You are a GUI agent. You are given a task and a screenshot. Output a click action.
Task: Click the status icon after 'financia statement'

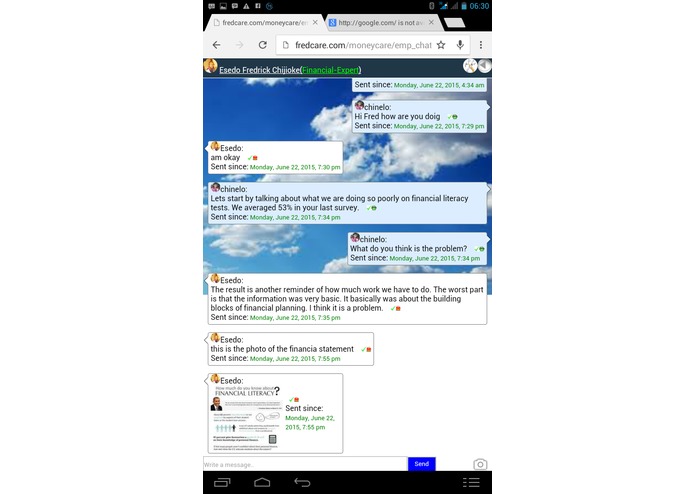pos(366,350)
